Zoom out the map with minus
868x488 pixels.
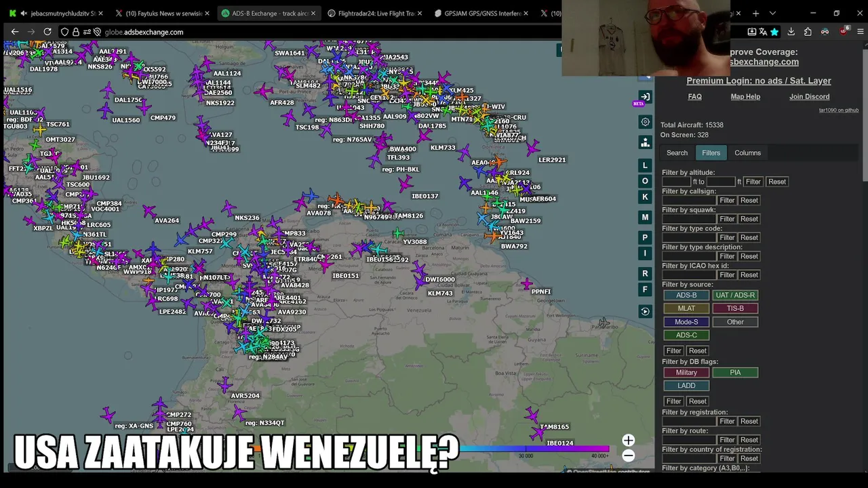(629, 455)
